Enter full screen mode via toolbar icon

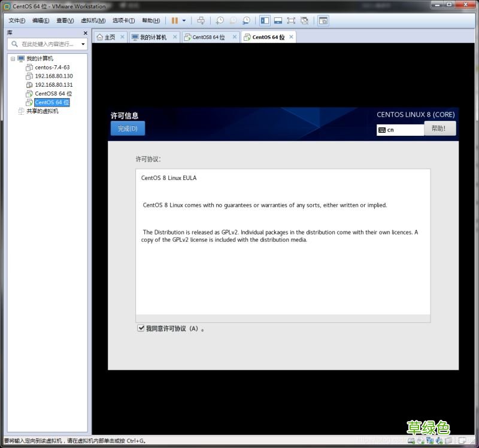point(291,20)
